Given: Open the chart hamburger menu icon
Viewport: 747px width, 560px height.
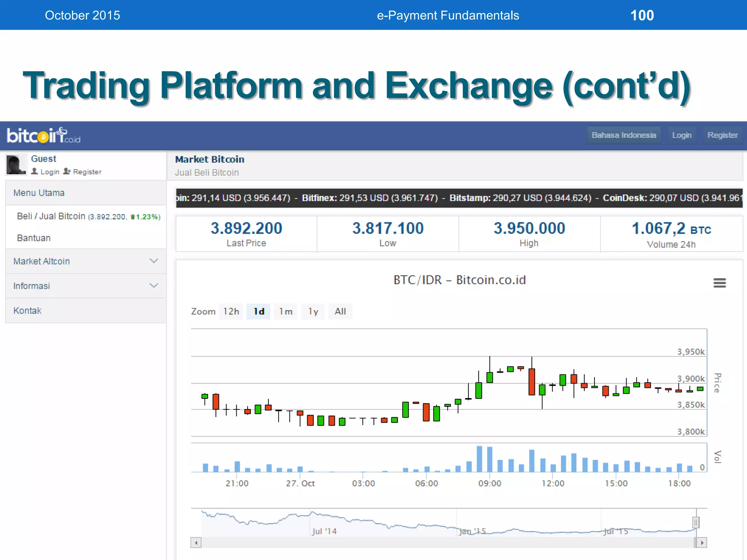Looking at the screenshot, I should (719, 283).
